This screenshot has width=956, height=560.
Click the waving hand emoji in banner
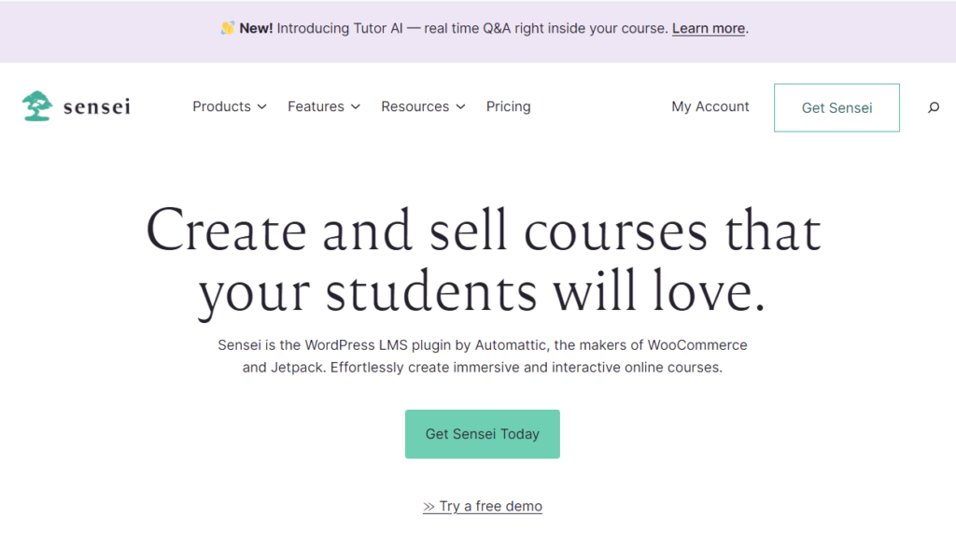[x=227, y=28]
